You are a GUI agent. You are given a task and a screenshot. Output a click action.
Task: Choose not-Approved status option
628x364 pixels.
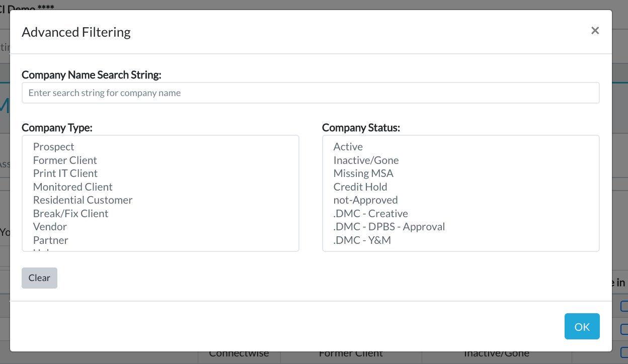366,200
